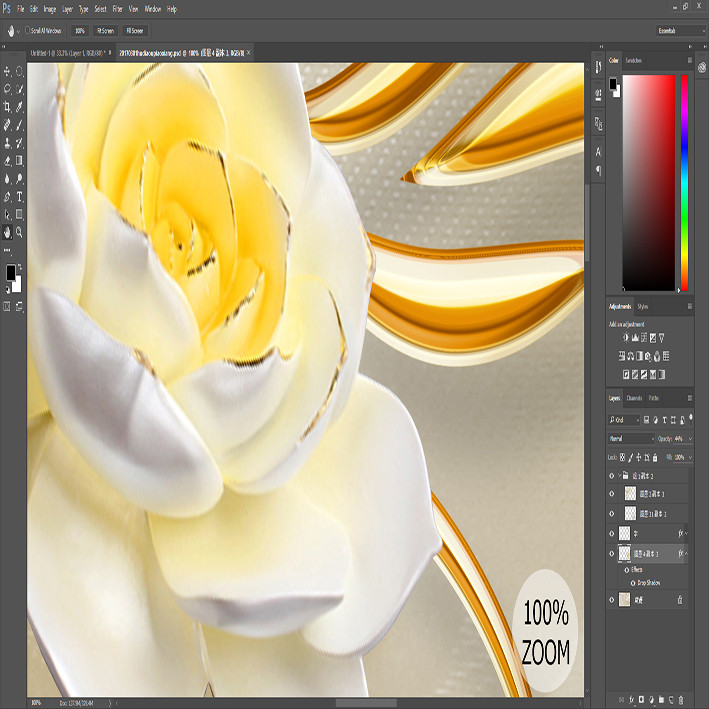Image resolution: width=709 pixels, height=709 pixels.
Task: Collapse the layer group folder arrow
Action: [619, 475]
